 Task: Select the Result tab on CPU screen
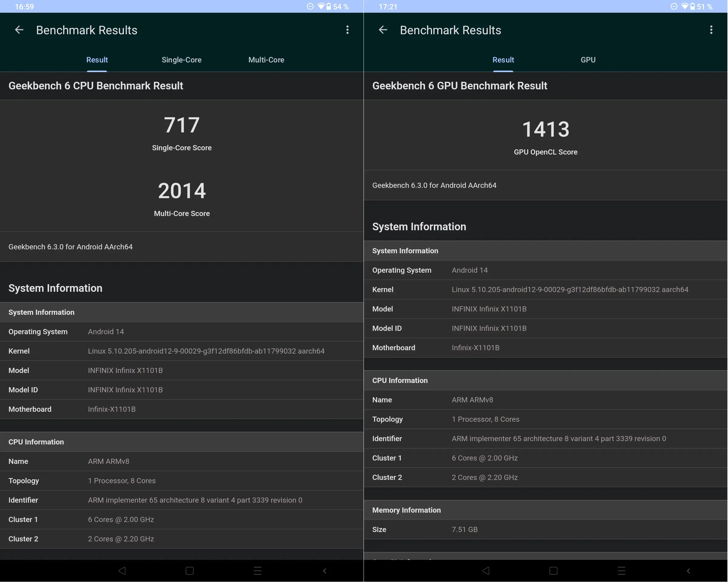coord(97,60)
